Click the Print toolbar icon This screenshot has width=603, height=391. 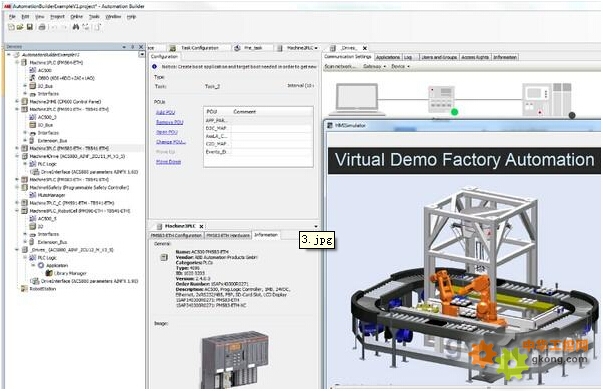click(x=42, y=27)
